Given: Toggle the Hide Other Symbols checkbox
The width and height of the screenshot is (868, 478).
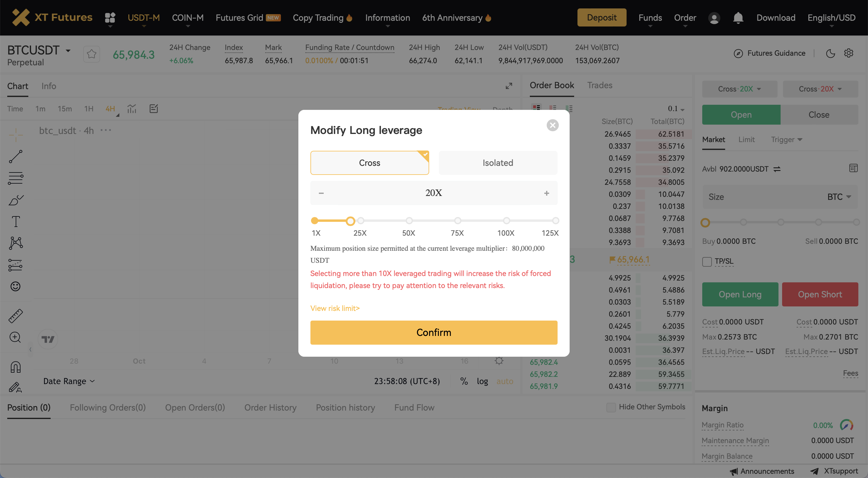Looking at the screenshot, I should pyautogui.click(x=611, y=407).
